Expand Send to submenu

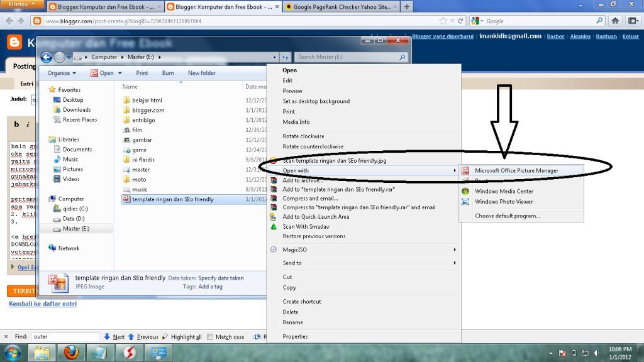[364, 263]
